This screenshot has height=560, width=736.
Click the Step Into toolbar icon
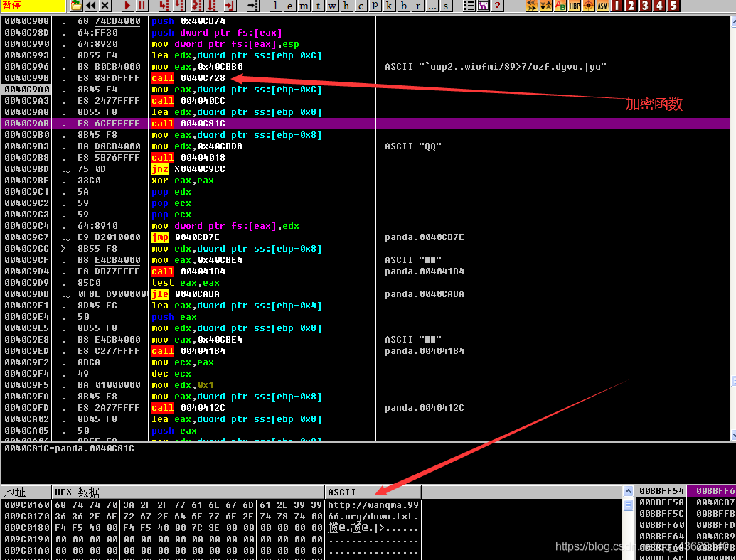pyautogui.click(x=164, y=6)
